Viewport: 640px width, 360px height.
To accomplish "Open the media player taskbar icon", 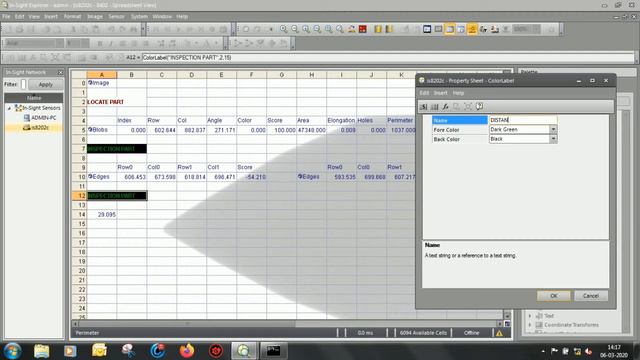I will click(70, 351).
